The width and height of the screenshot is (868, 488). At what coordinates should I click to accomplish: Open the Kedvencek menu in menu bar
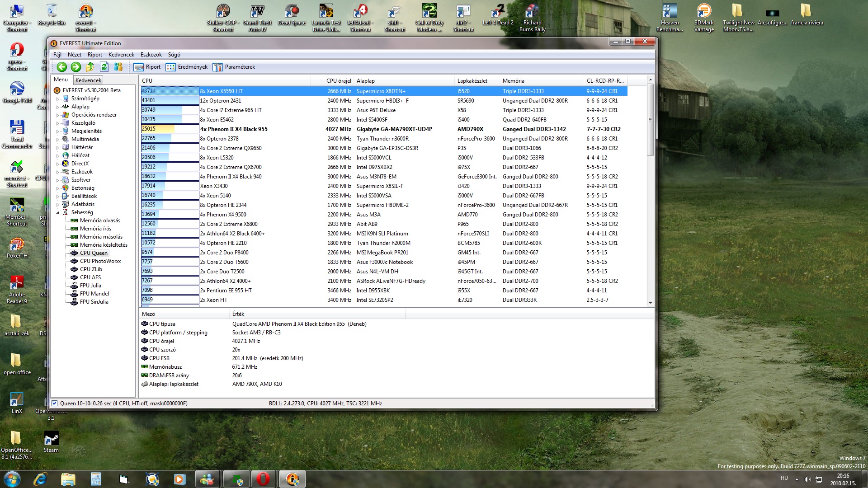[x=121, y=55]
